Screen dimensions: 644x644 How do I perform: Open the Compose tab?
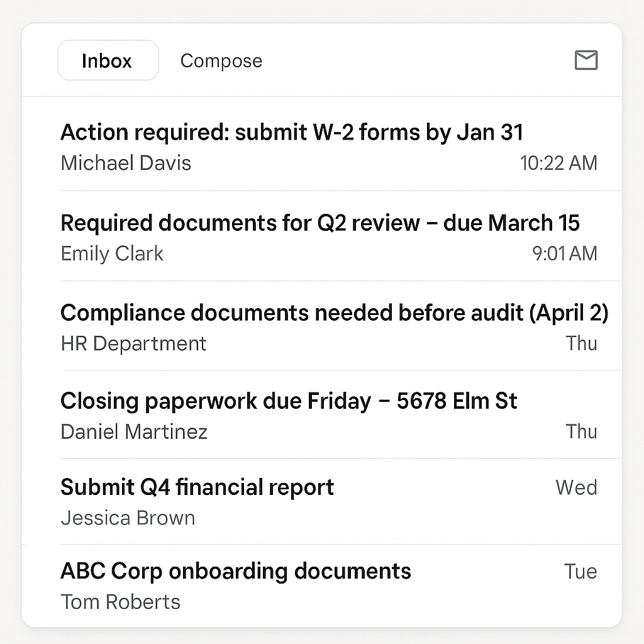click(221, 61)
